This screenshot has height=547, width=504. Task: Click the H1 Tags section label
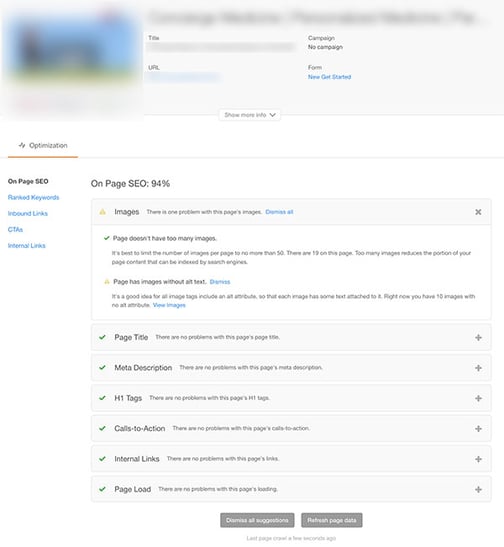pos(128,398)
